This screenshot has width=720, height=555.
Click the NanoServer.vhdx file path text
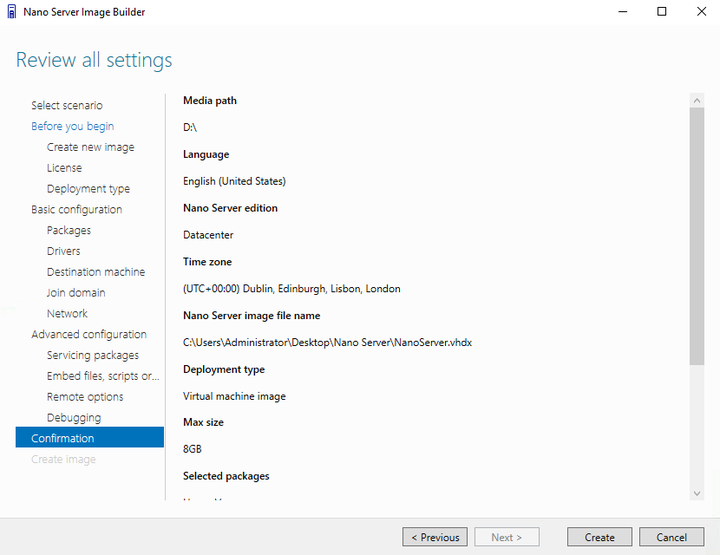pyautogui.click(x=327, y=342)
